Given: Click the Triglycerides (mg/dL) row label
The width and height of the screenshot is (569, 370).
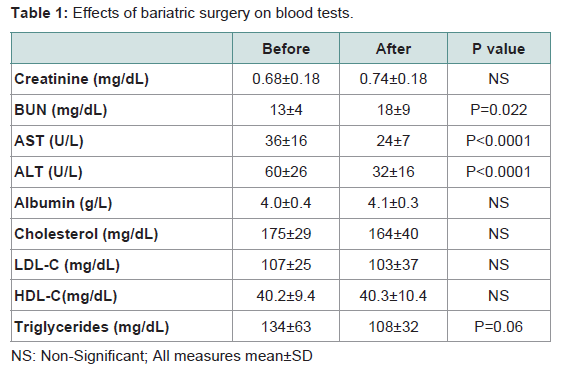Looking at the screenshot, I should (92, 327).
